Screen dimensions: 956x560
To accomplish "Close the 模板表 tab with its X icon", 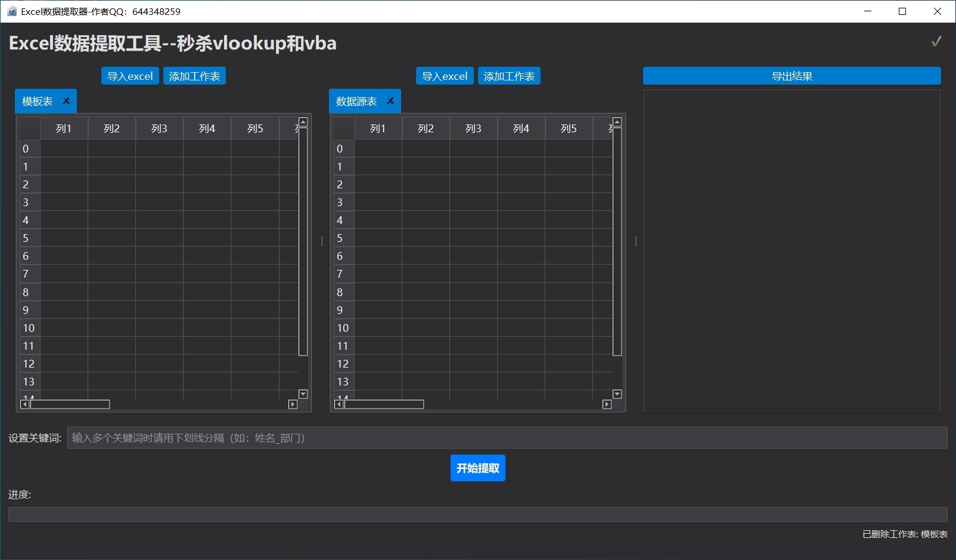I will click(66, 101).
